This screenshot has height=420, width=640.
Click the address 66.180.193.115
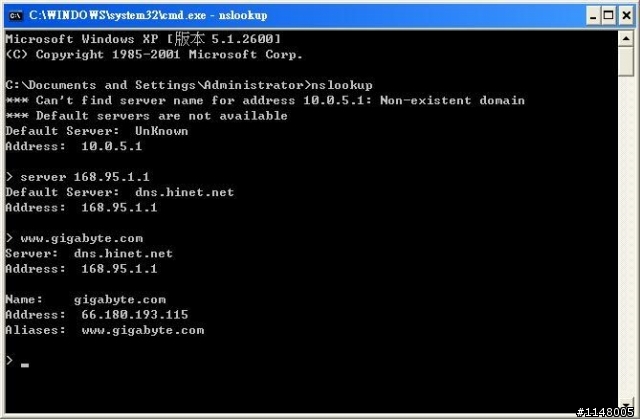point(135,315)
